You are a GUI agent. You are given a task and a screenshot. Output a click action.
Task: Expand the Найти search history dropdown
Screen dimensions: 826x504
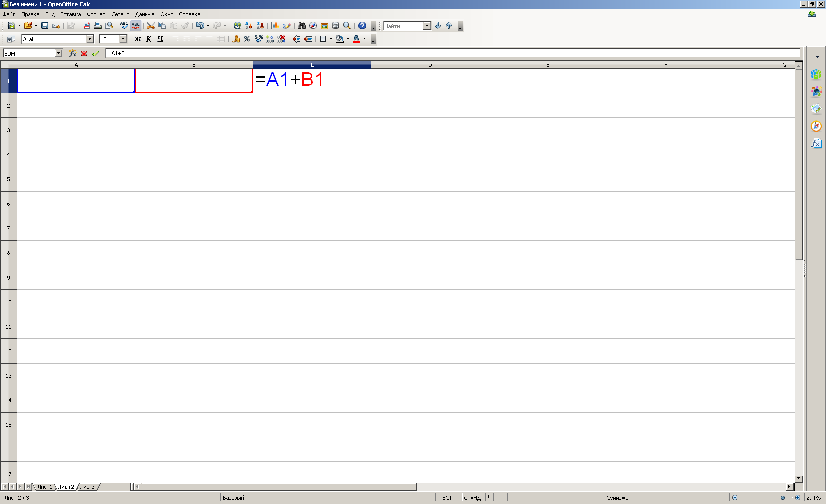427,26
